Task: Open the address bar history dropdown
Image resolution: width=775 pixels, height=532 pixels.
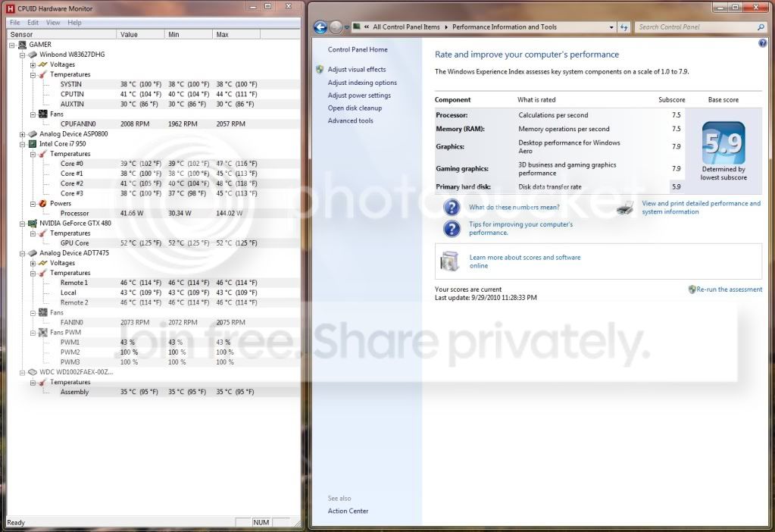Action: click(x=611, y=27)
